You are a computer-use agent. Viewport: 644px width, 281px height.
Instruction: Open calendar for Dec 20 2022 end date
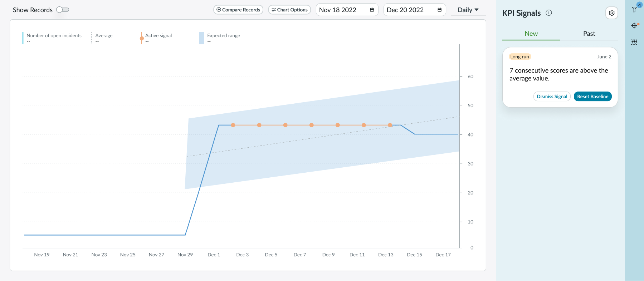coord(439,10)
